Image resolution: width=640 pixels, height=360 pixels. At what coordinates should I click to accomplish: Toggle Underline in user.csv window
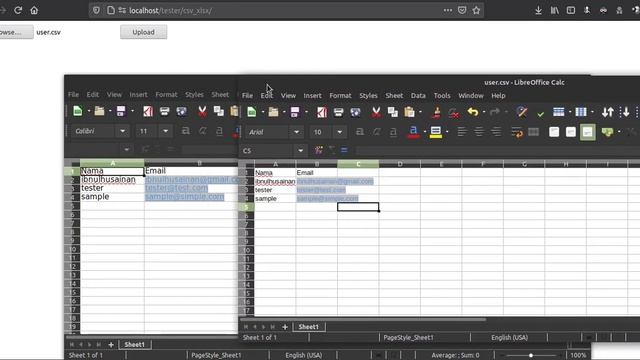click(x=393, y=132)
